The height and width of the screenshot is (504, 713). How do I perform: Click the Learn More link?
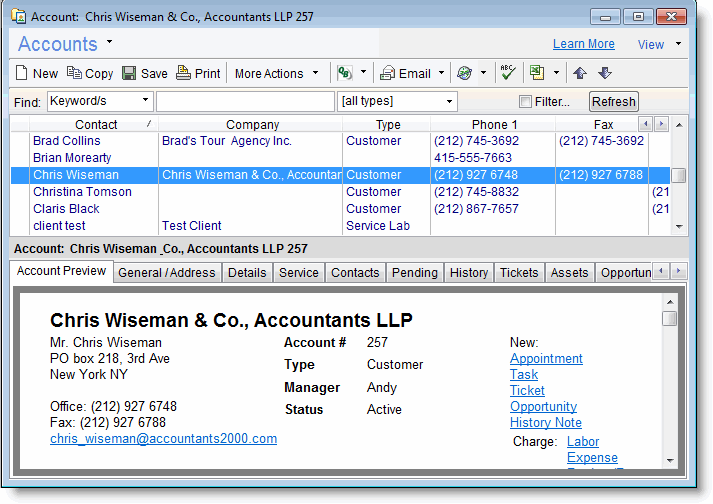point(583,44)
